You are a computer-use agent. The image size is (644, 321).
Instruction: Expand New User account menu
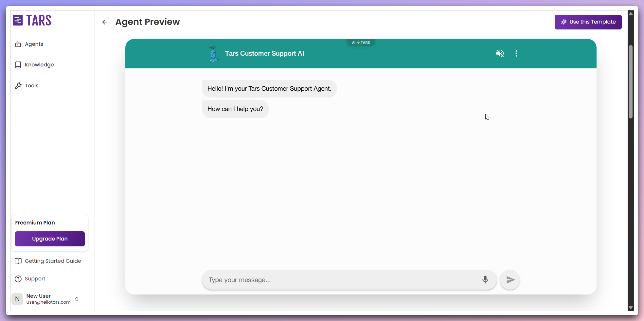(77, 299)
